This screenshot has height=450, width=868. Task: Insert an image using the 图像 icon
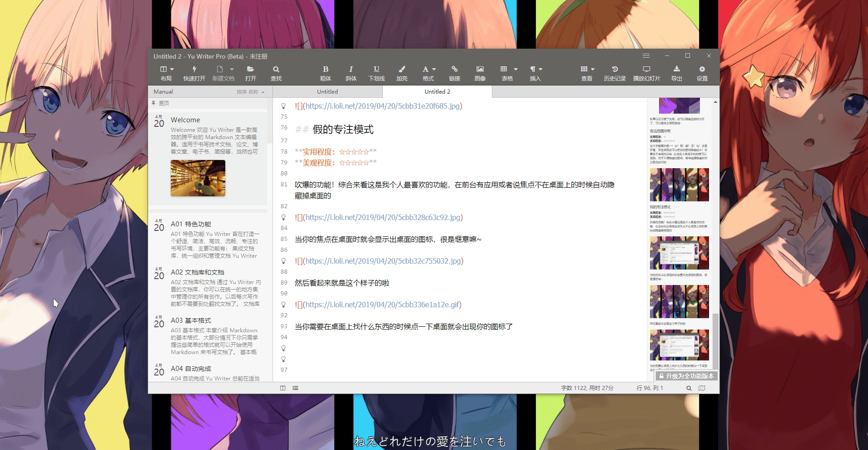480,70
